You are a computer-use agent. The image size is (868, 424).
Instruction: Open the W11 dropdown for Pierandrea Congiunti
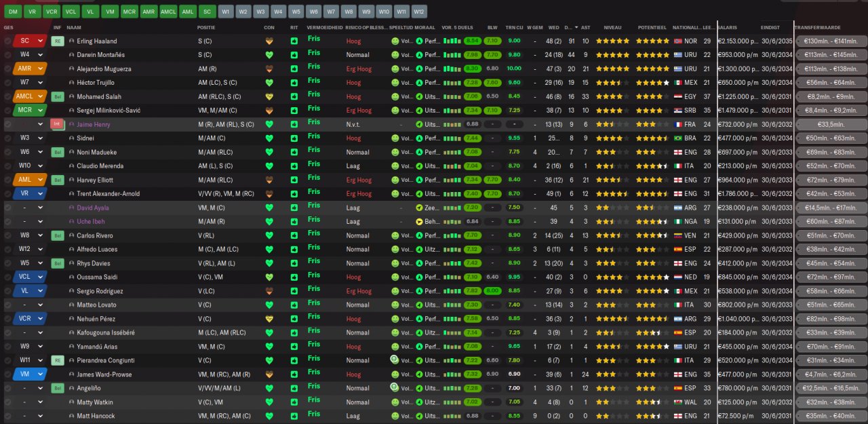point(30,360)
